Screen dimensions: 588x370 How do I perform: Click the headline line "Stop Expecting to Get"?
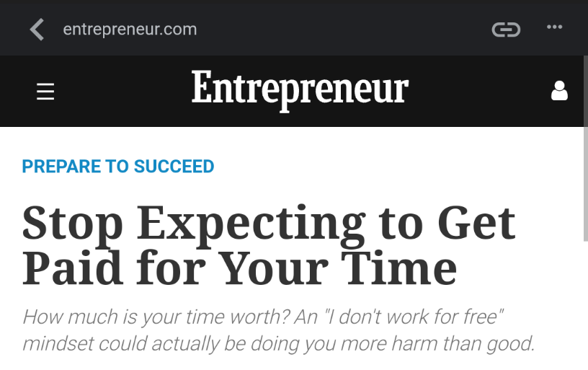coord(269,222)
